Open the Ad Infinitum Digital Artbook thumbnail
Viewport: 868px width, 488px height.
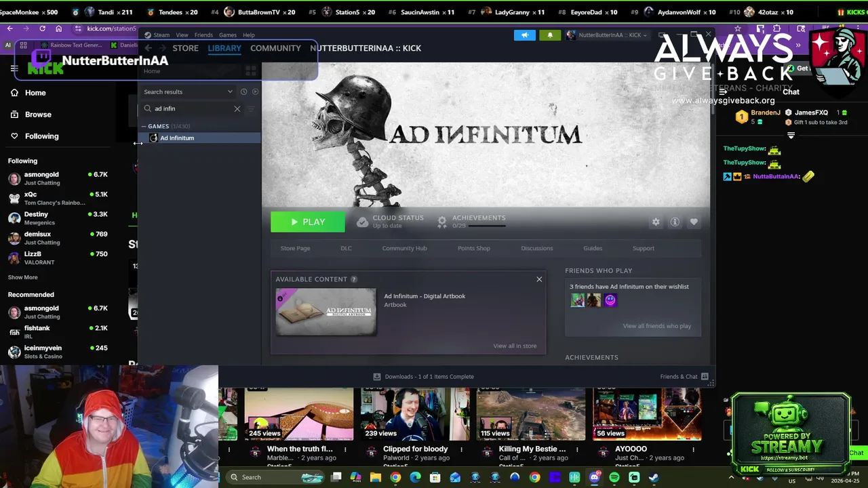325,311
